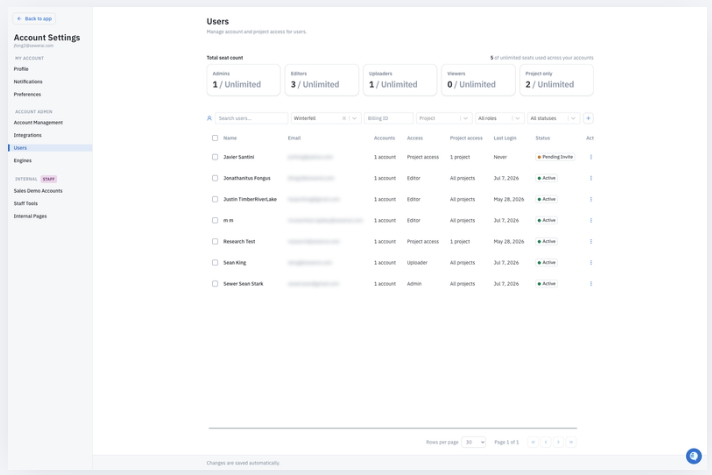Open Preferences in sidebar
Viewport: 712px width, 475px height.
[27, 94]
